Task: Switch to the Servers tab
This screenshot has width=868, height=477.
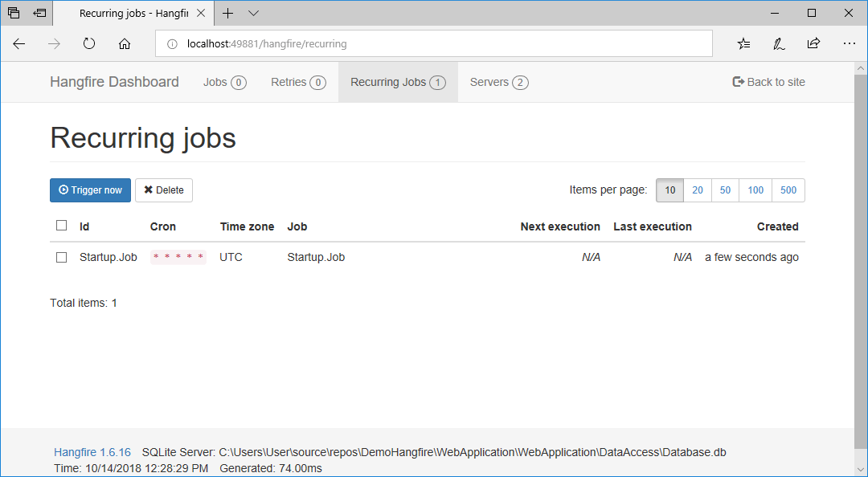Action: pyautogui.click(x=499, y=82)
